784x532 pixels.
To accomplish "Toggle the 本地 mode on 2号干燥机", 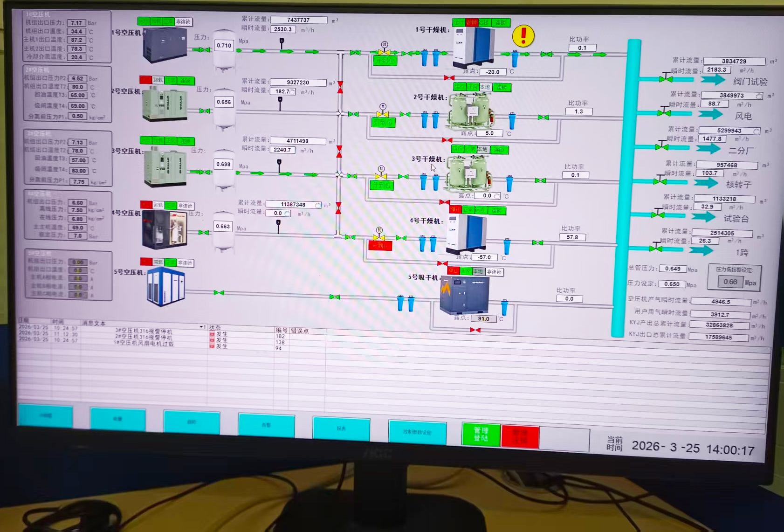I will [485, 87].
